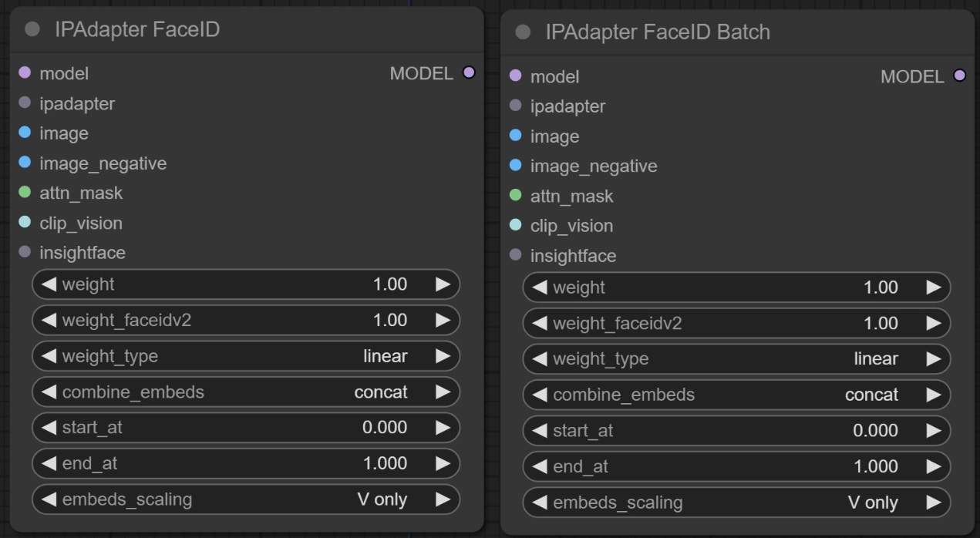The image size is (980, 538).
Task: Click the insightface socket on IPAdapter FaceID Batch
Action: pyautogui.click(x=516, y=255)
